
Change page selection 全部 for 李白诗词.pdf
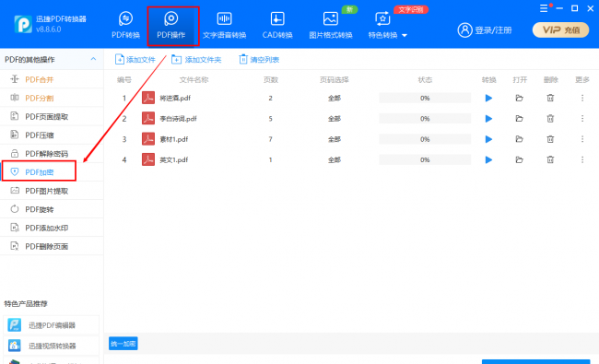(x=335, y=119)
